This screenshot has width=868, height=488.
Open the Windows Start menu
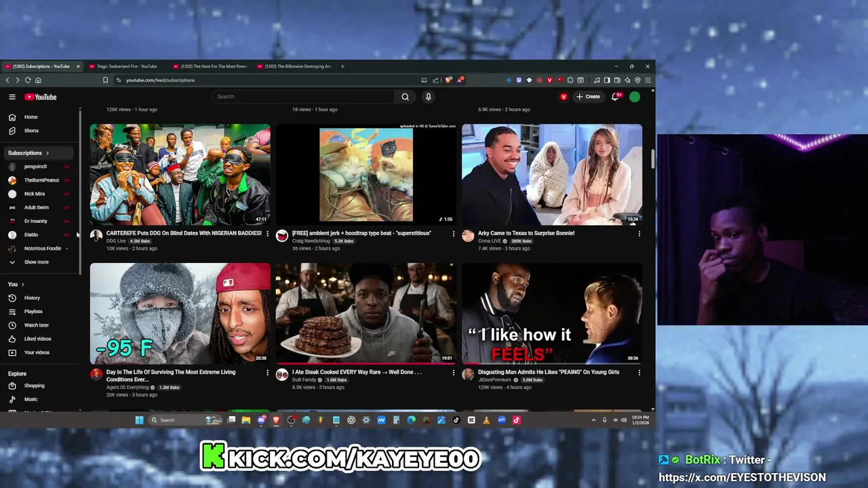click(139, 420)
